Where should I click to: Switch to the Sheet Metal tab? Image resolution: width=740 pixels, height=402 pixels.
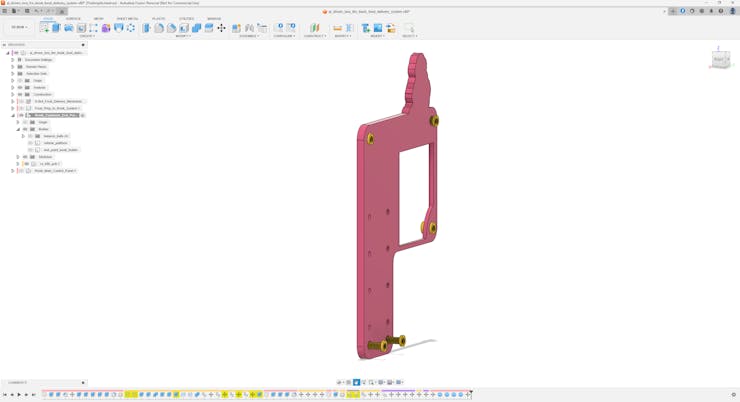[x=127, y=18]
